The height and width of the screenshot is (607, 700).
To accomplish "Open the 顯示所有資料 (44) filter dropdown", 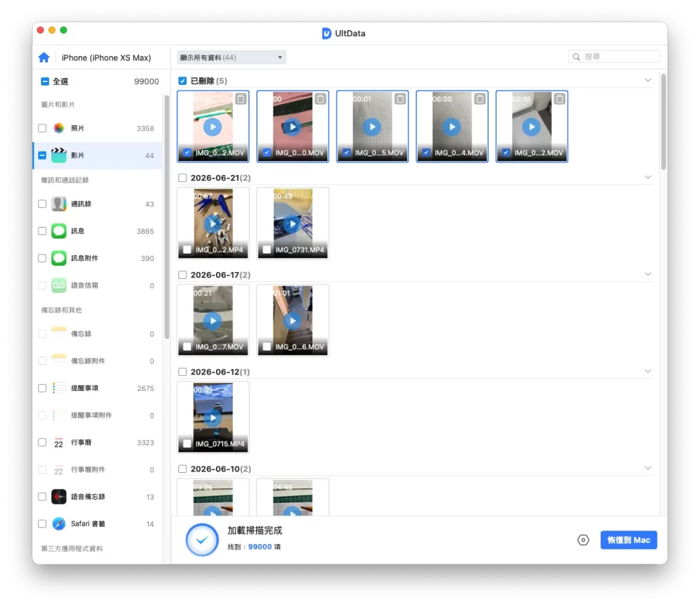I will pyautogui.click(x=231, y=57).
